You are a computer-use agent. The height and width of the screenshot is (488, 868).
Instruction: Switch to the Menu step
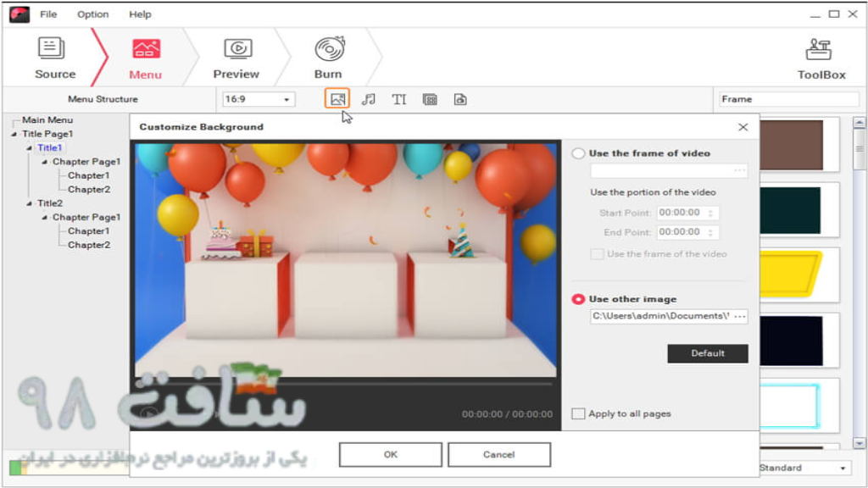146,58
